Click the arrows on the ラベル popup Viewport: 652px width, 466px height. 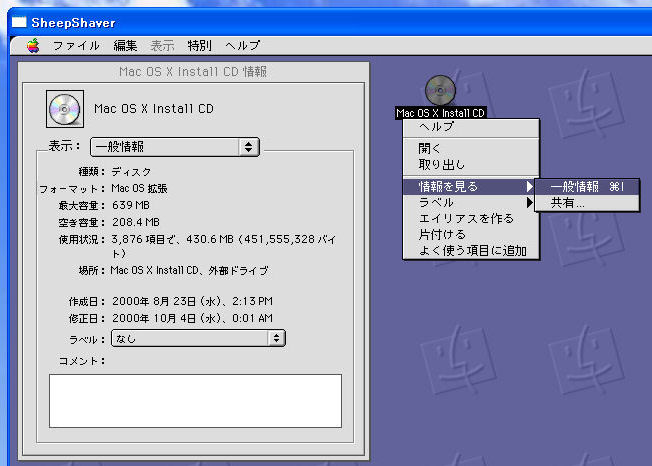[x=276, y=338]
